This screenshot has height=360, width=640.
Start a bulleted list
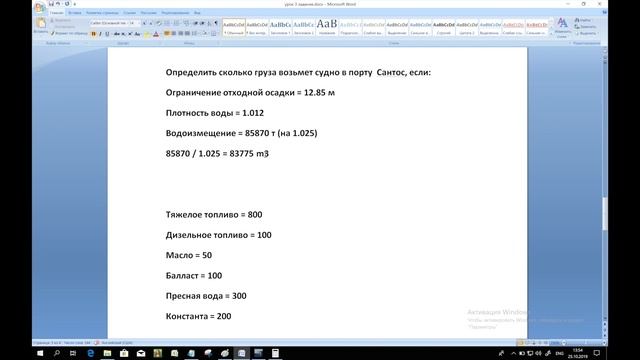(x=167, y=23)
